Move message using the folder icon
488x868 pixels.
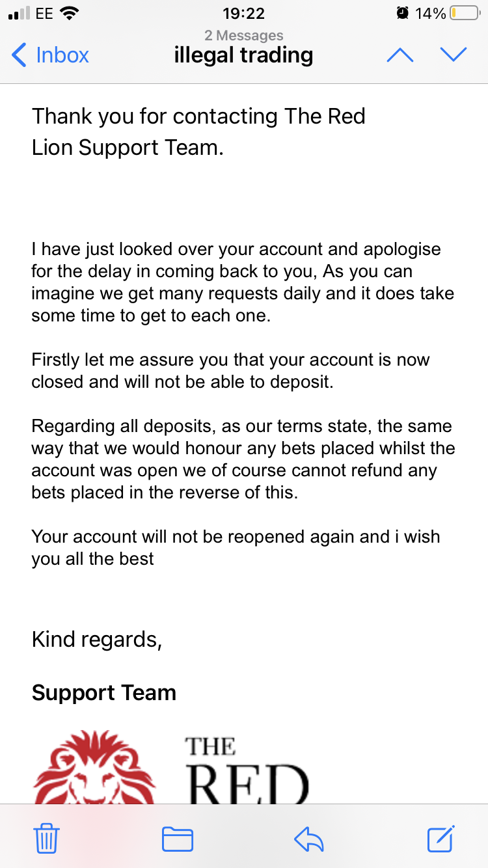178,839
